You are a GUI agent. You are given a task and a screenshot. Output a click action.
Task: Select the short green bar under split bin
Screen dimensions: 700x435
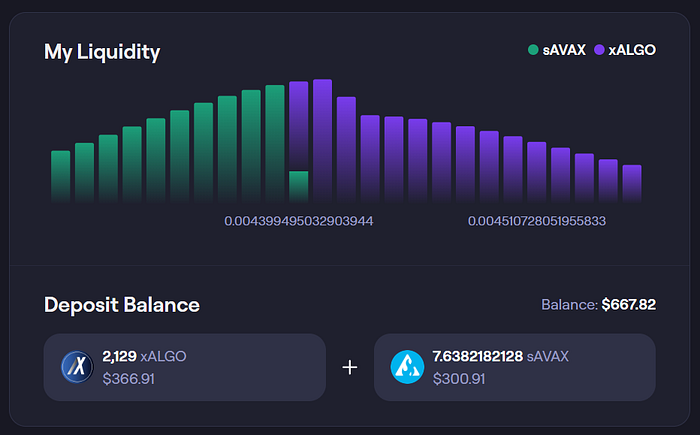[299, 187]
